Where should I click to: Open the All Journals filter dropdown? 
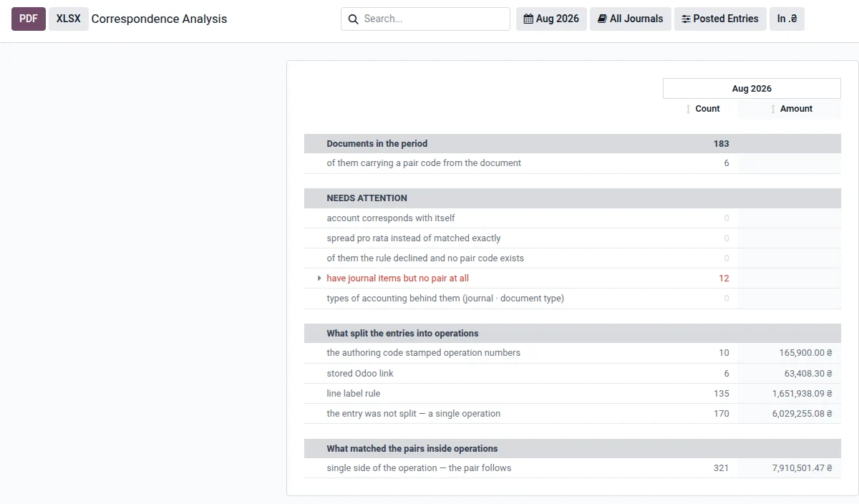(631, 19)
